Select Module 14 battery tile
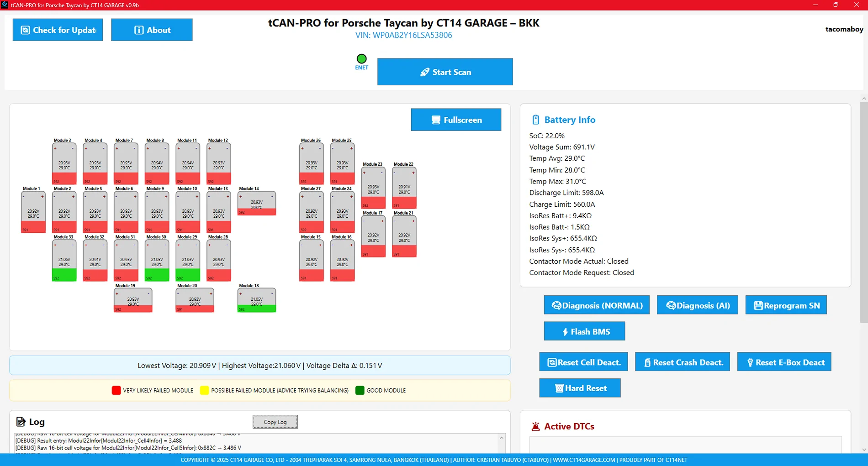Screen dimensions: 868x466 click(x=257, y=204)
